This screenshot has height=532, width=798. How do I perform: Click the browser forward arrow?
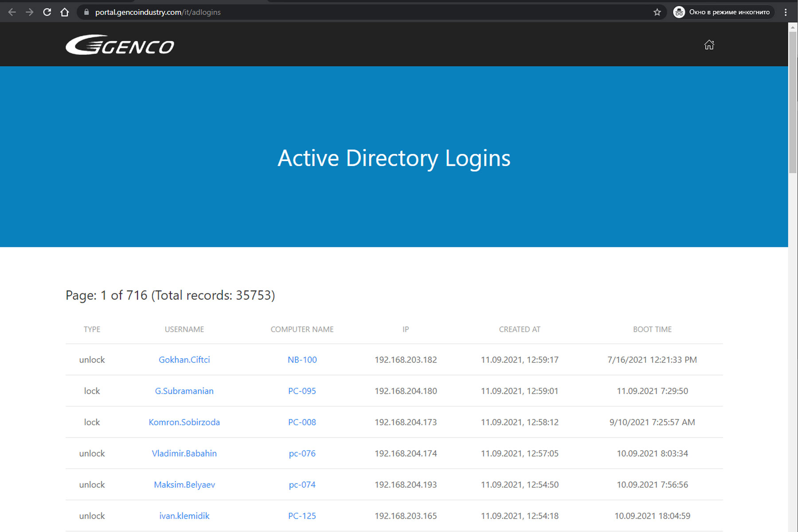30,12
